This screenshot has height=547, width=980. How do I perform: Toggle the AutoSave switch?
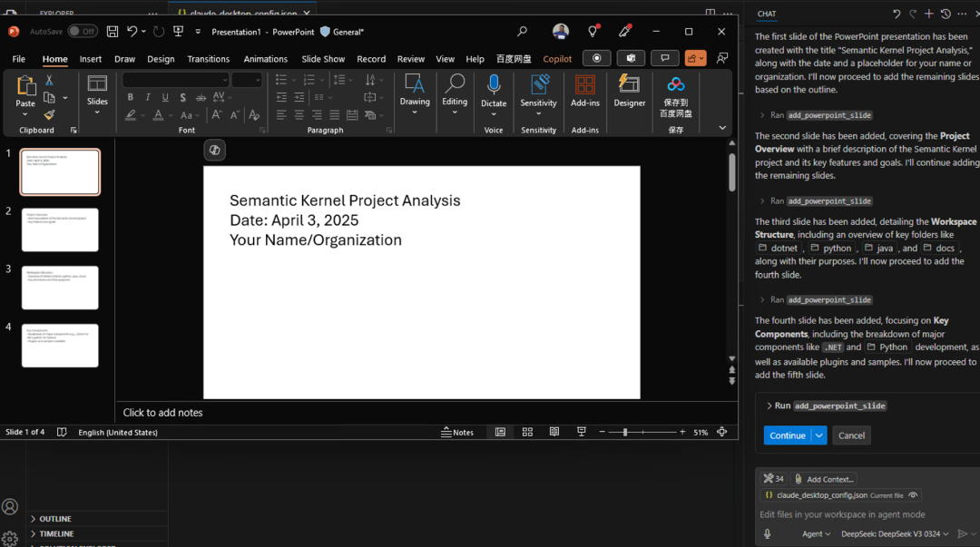[83, 31]
